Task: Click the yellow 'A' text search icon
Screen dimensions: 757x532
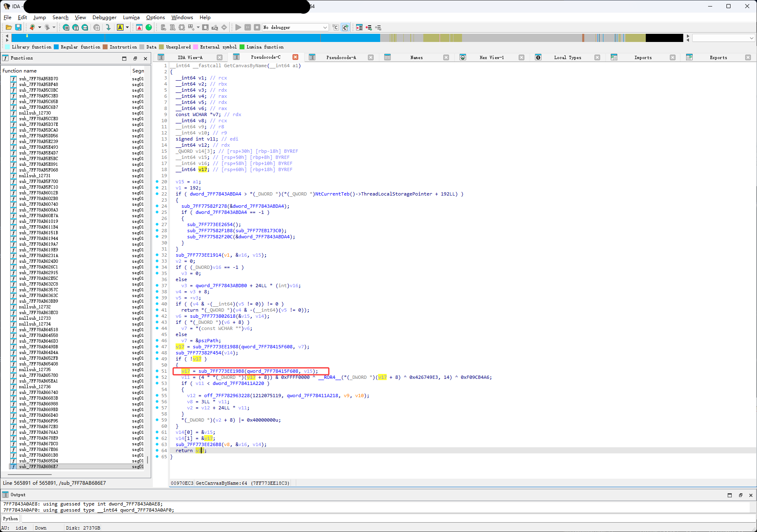Action: [120, 27]
